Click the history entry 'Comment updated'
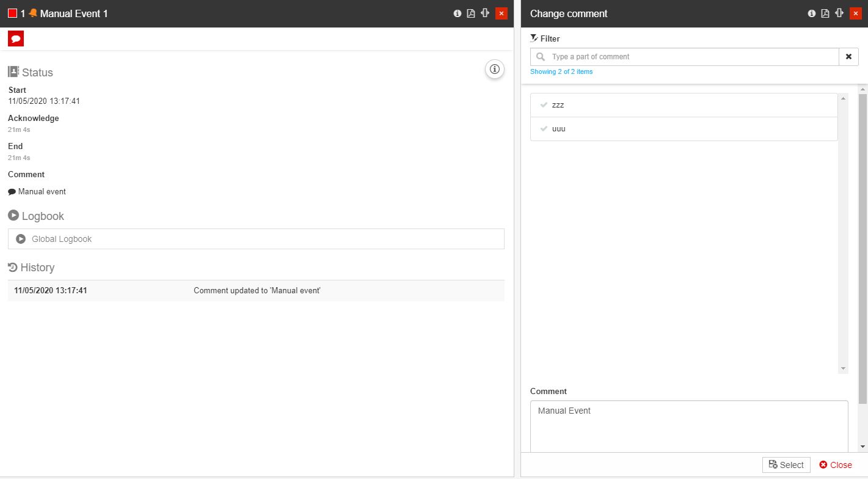 click(256, 291)
